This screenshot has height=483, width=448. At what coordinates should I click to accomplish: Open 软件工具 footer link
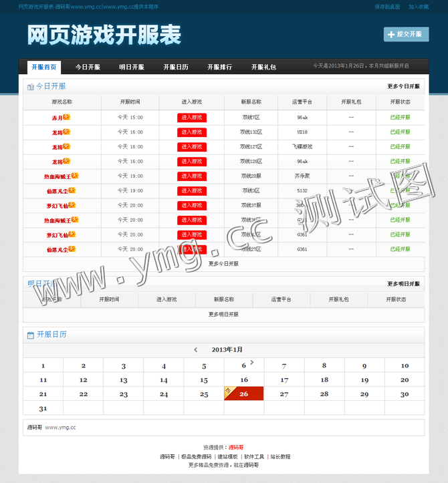click(254, 456)
